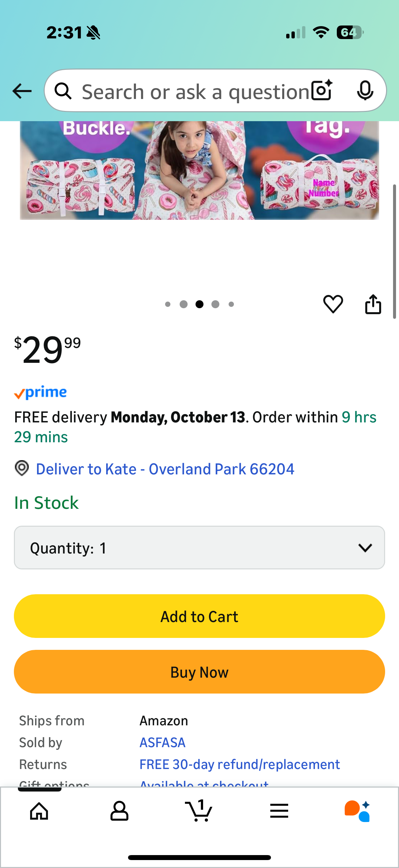Viewport: 399px width, 868px height.
Task: Jump to the fourth image carousel dot
Action: [x=215, y=304]
